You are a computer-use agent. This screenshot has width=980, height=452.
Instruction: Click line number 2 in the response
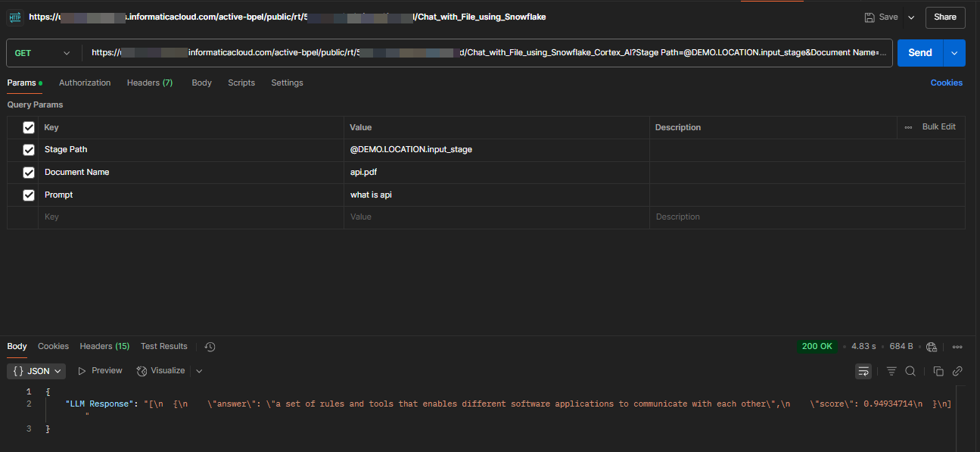click(29, 404)
